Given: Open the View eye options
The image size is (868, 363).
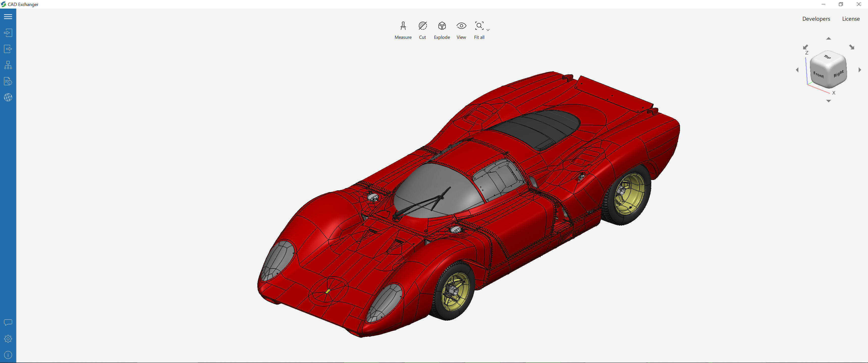Looking at the screenshot, I should [x=461, y=30].
